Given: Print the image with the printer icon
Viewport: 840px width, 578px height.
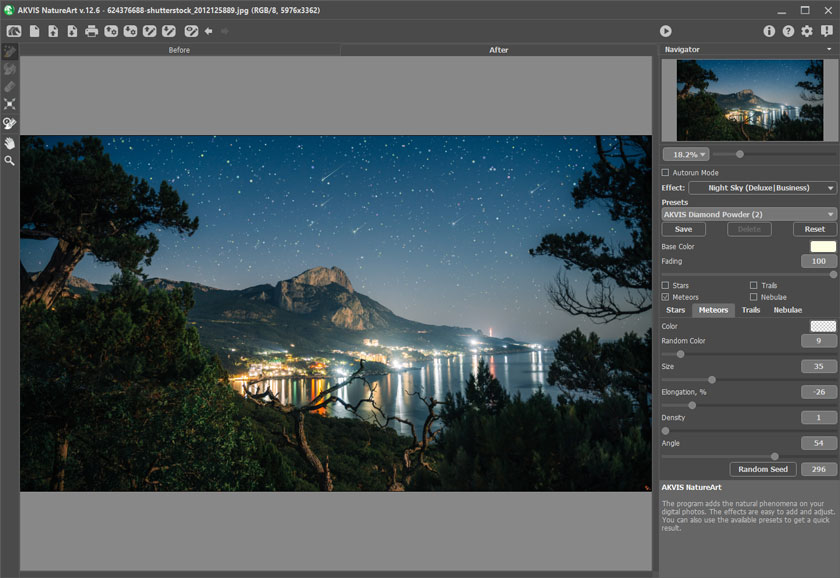Looking at the screenshot, I should (x=92, y=31).
